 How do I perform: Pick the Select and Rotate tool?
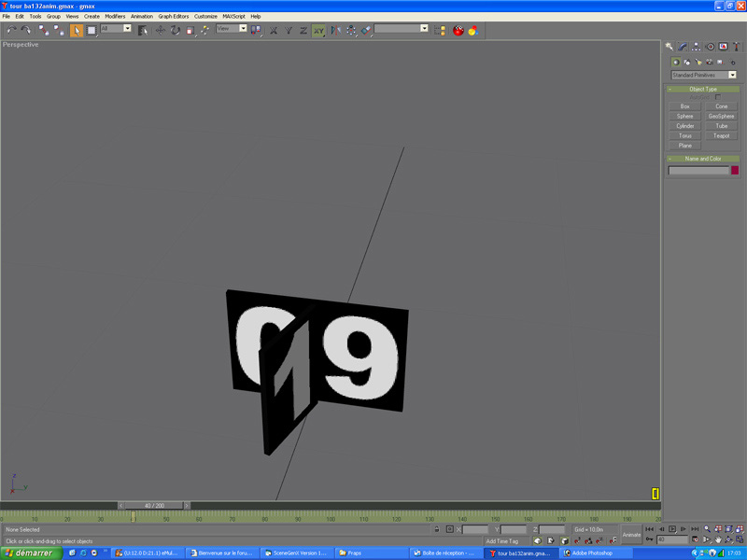[175, 31]
